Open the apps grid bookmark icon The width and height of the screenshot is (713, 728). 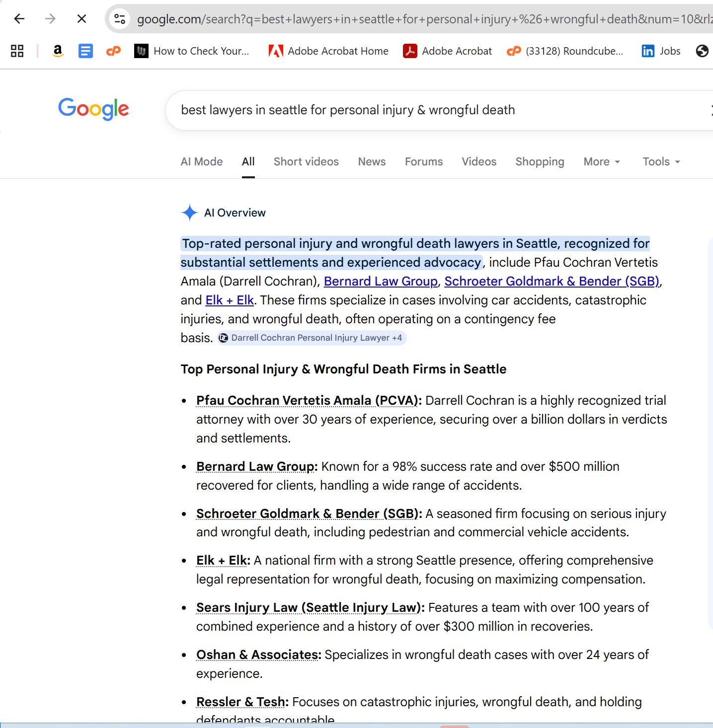click(17, 51)
